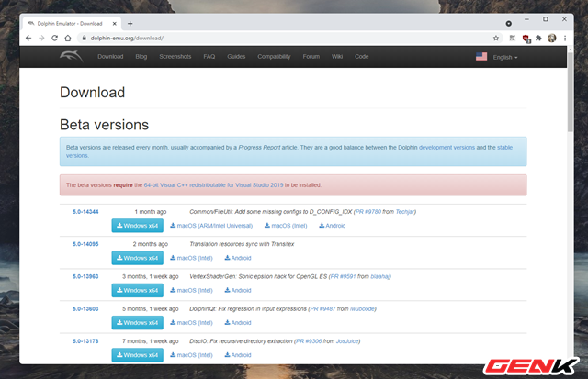Download Windows x64 for 5.0-14095
Image resolution: width=588 pixels, height=379 pixels.
pos(137,258)
